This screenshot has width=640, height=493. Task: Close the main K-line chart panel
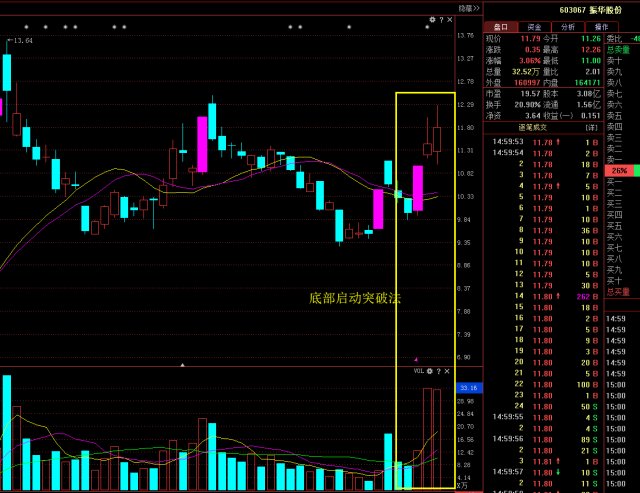(448, 19)
